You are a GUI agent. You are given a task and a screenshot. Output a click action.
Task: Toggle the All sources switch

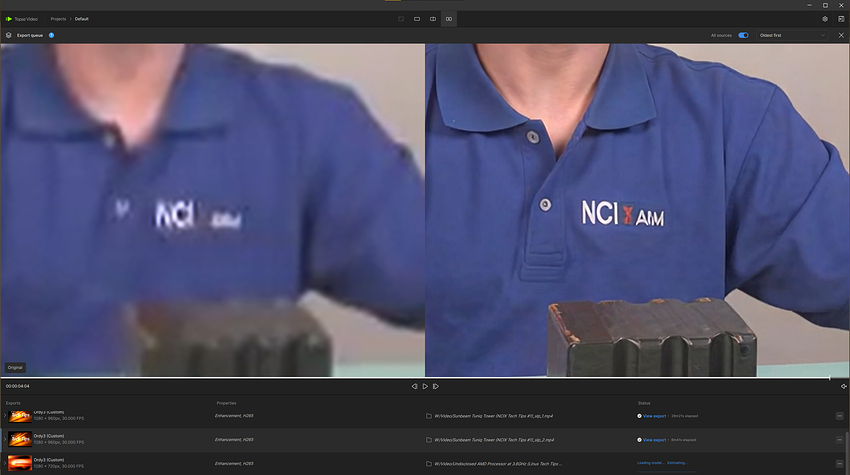coord(743,35)
